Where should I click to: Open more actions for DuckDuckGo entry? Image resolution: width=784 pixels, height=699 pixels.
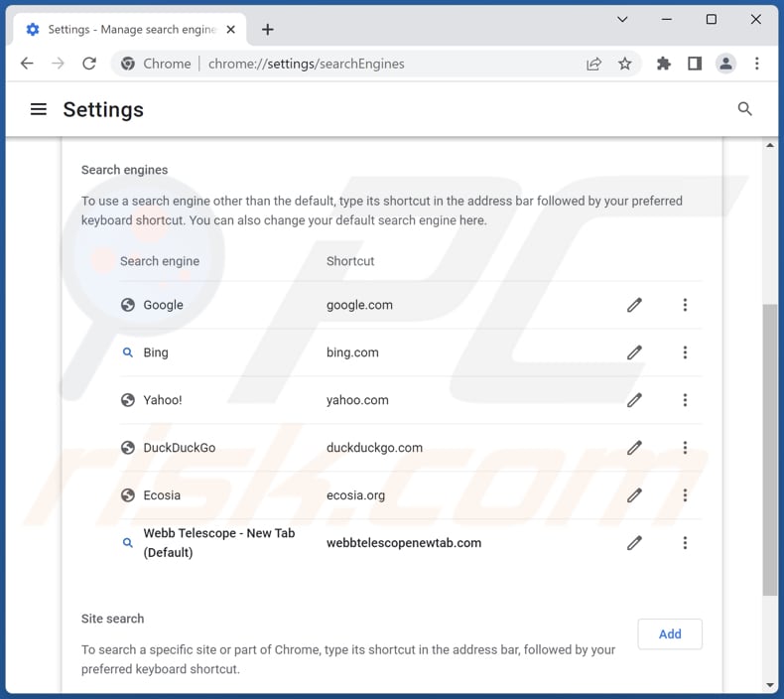pyautogui.click(x=685, y=448)
